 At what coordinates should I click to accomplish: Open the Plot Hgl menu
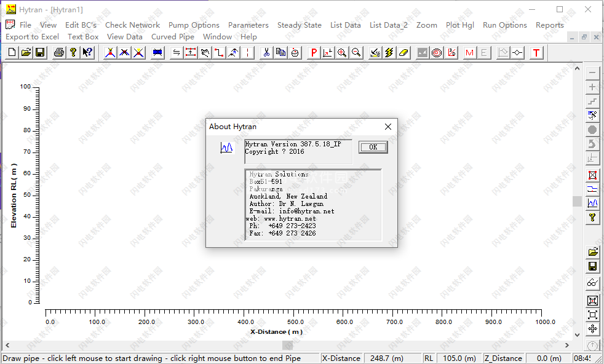pos(460,25)
